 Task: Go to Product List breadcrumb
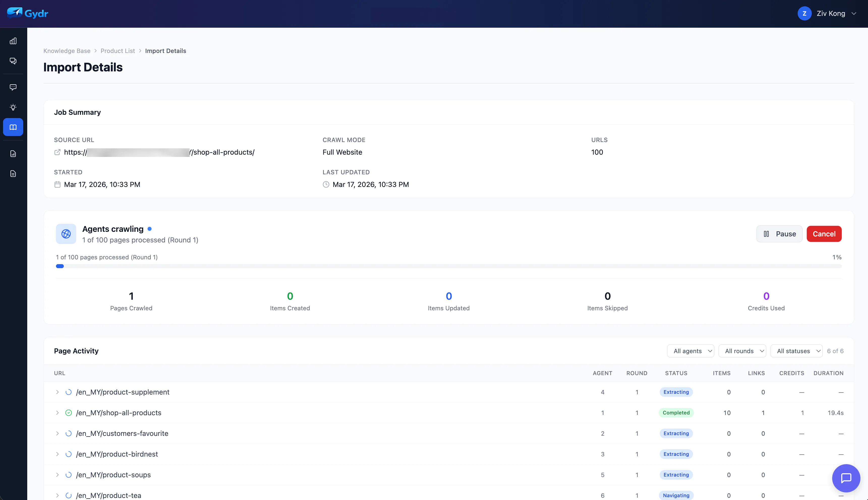(x=118, y=51)
